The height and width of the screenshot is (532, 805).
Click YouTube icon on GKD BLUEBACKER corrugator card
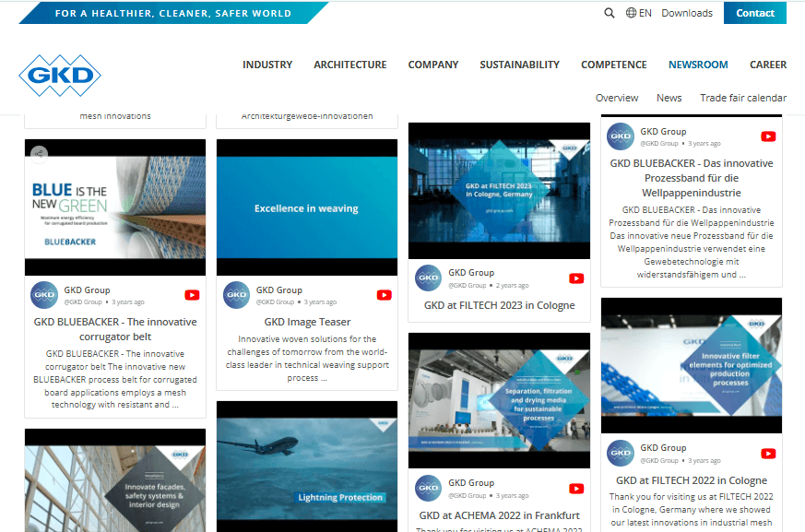click(x=192, y=295)
